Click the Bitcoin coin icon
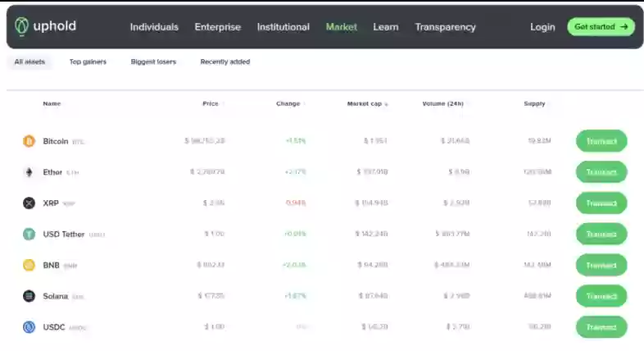The height and width of the screenshot is (351, 644). (x=29, y=141)
